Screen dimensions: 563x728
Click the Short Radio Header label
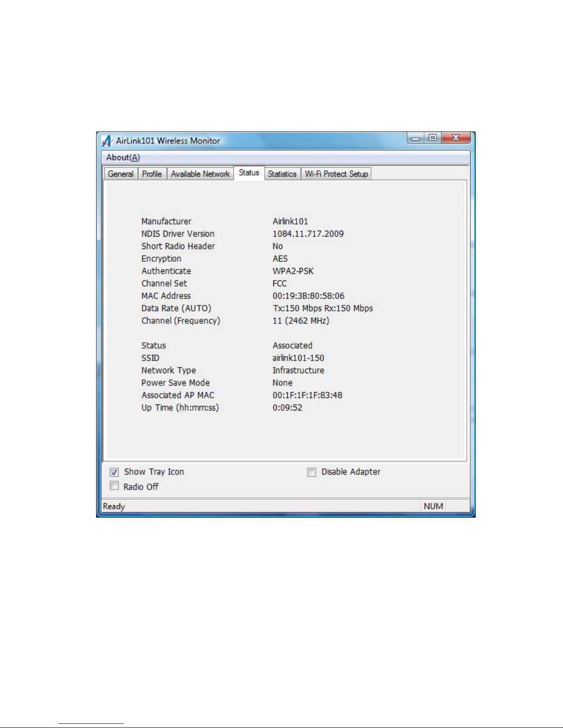tap(178, 247)
